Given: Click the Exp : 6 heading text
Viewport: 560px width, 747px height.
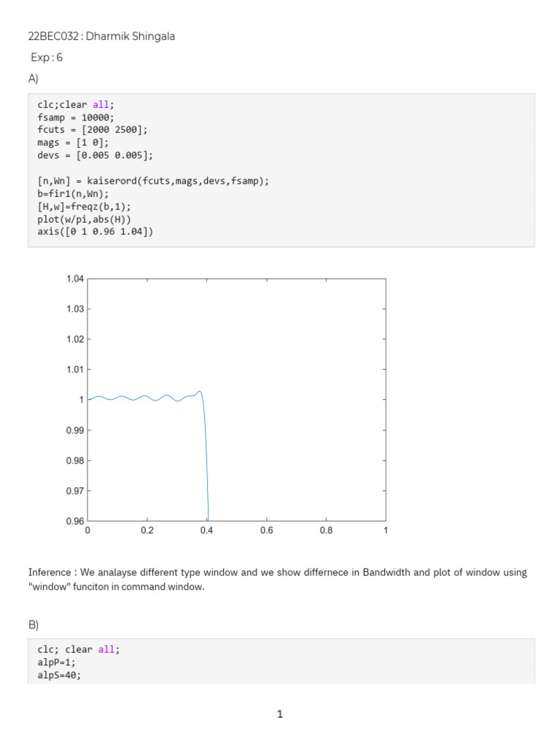Looking at the screenshot, I should tap(47, 58).
